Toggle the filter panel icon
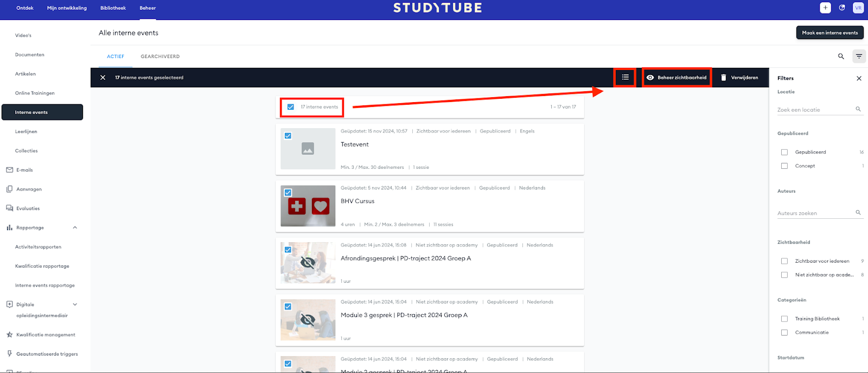Screen dimensions: 868x373 (x=859, y=56)
